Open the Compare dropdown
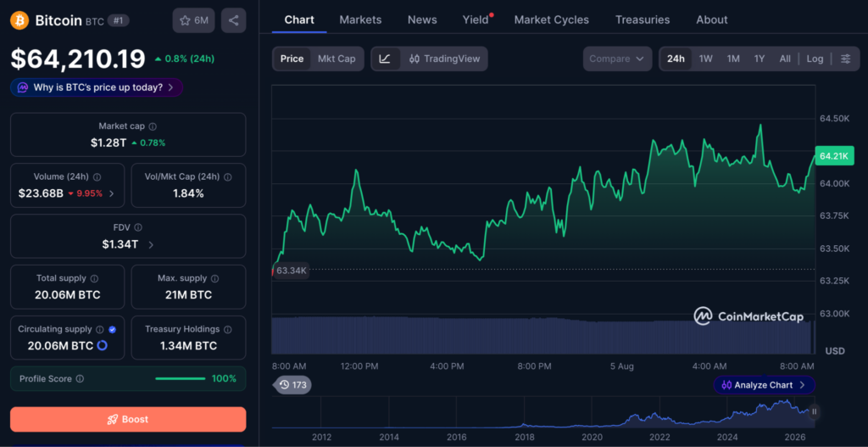Screen dimensions: 868x447 point(617,59)
